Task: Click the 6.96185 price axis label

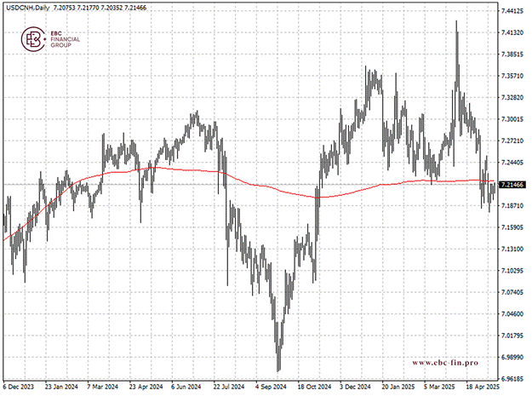Action: click(x=512, y=379)
